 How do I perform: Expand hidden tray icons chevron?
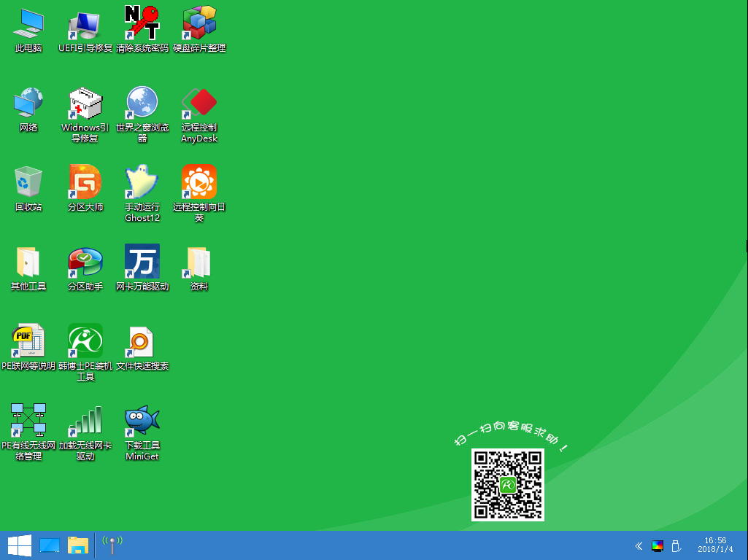[x=639, y=545]
